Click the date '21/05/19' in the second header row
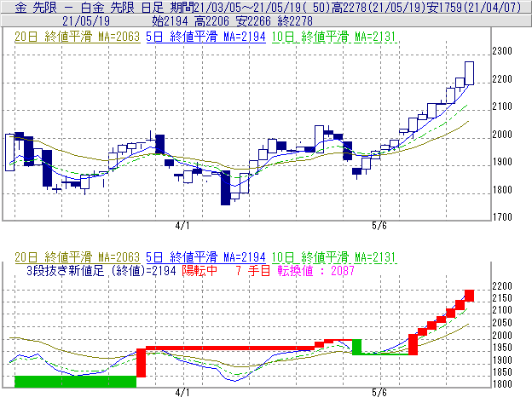 point(86,21)
